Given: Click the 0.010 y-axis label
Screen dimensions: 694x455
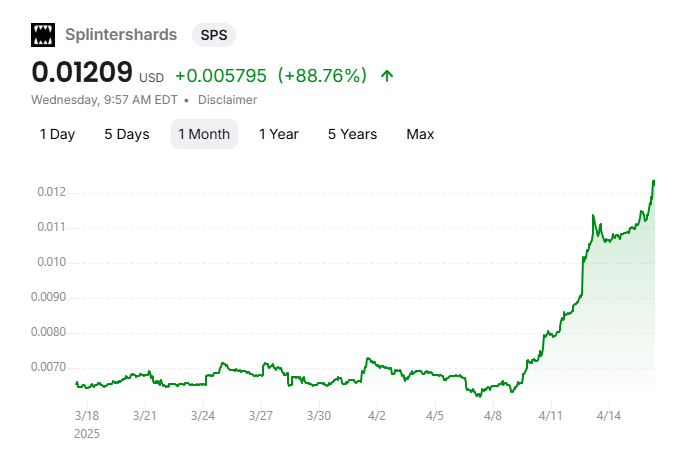Looking at the screenshot, I should pyautogui.click(x=51, y=262).
